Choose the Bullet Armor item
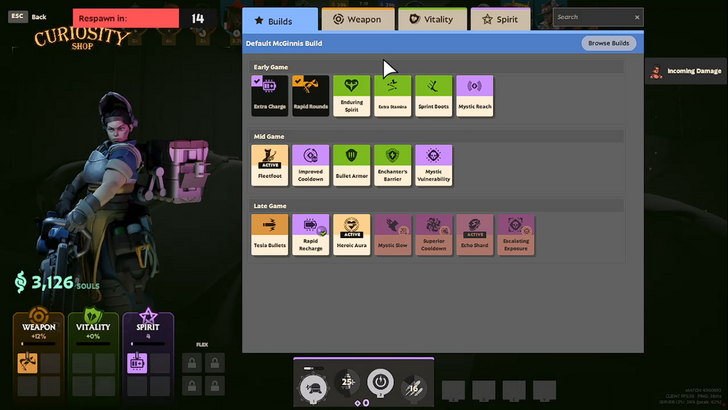728x410 pixels. [351, 165]
